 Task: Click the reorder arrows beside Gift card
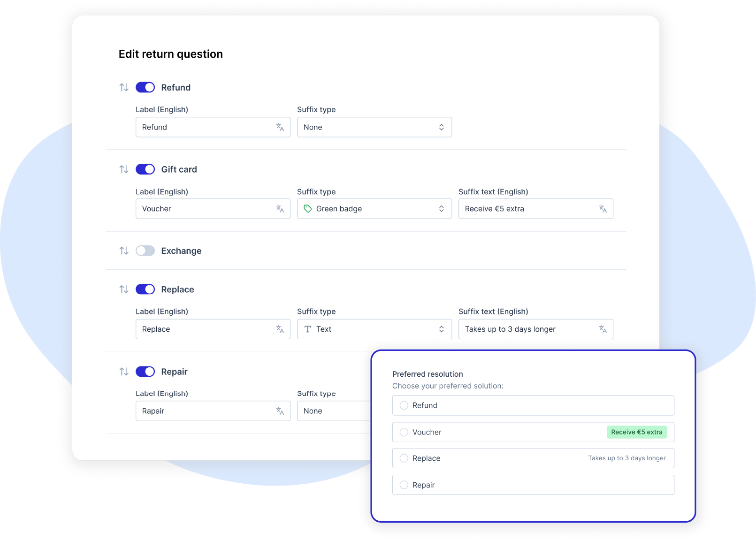coord(124,169)
